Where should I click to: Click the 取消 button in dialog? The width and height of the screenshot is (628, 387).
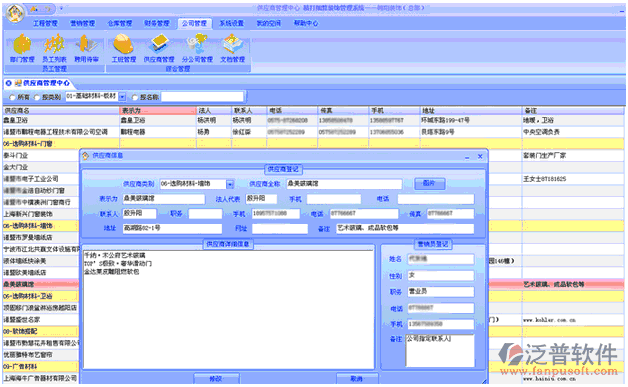pos(356,379)
